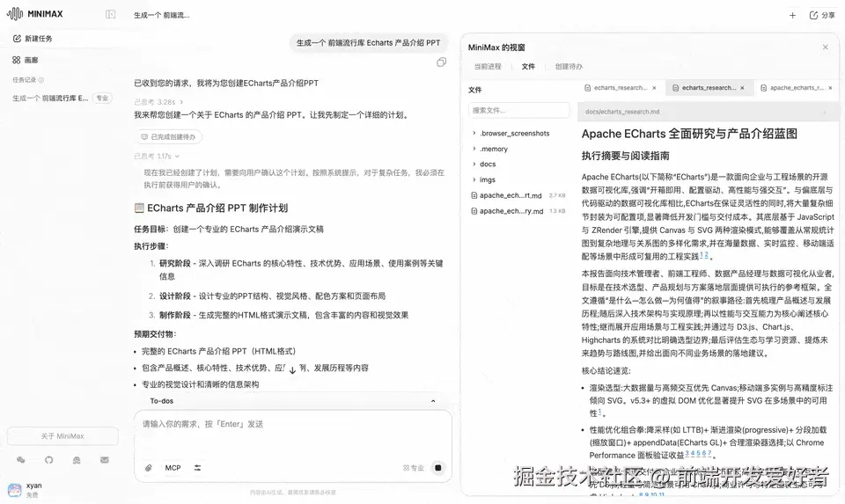Copy the user message with copy icon
The height and width of the screenshot is (504, 845).
pos(441,62)
